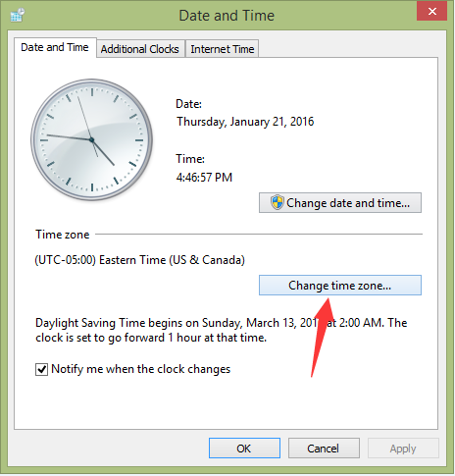Viewport: 455px width, 476px height.
Task: Click the Daylight Saving Time notice text
Action: [222, 330]
